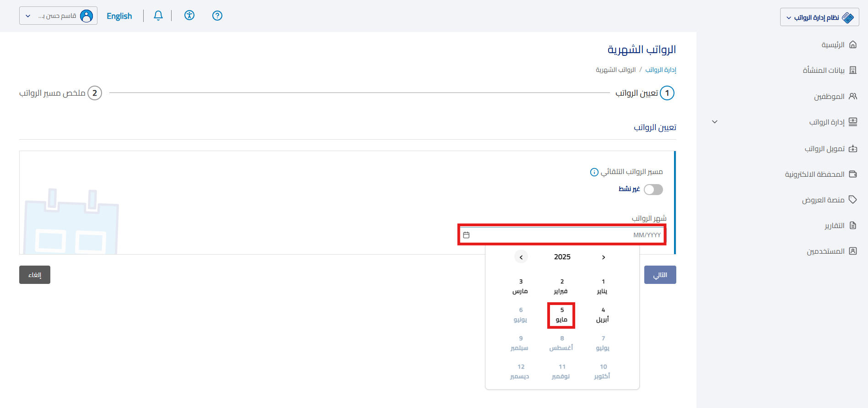Viewport: 868px width, 408px height.
Task: Select مايو month in the picker
Action: tap(561, 315)
